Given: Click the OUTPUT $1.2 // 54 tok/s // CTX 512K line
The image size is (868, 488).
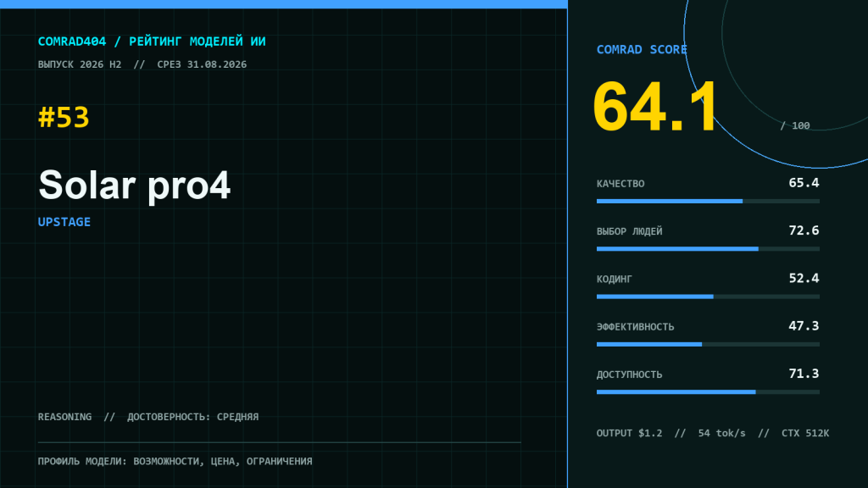Looking at the screenshot, I should (x=712, y=433).
